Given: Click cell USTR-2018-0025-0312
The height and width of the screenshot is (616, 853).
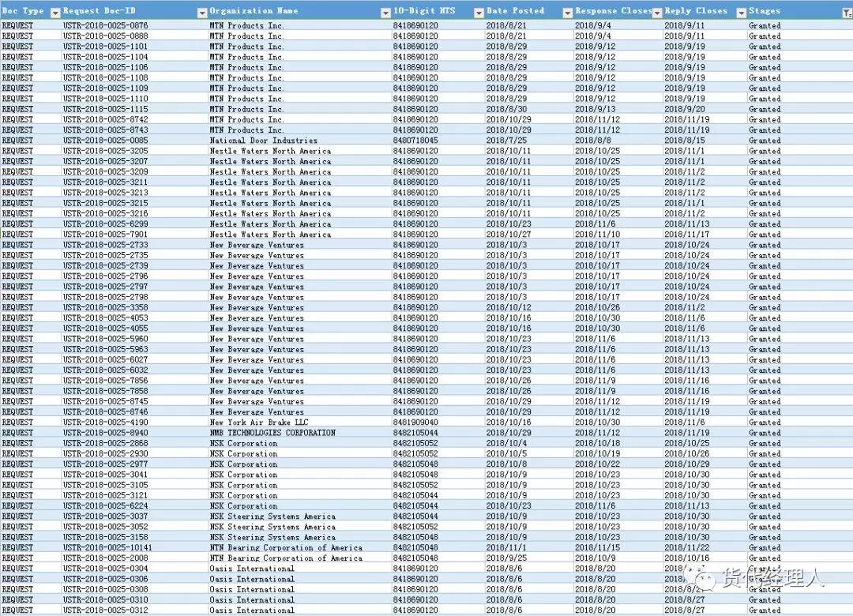Looking at the screenshot, I should pyautogui.click(x=106, y=610).
